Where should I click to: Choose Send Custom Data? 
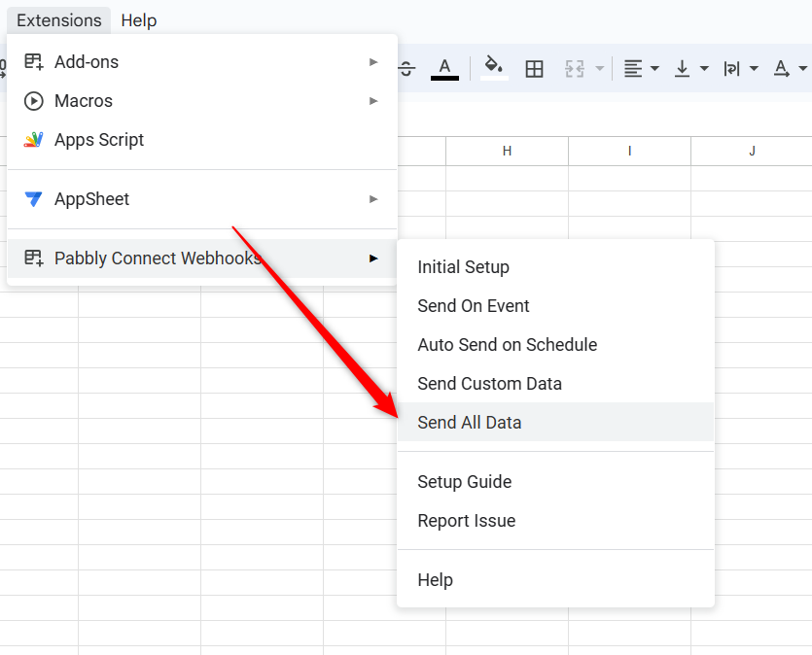[x=555, y=383]
